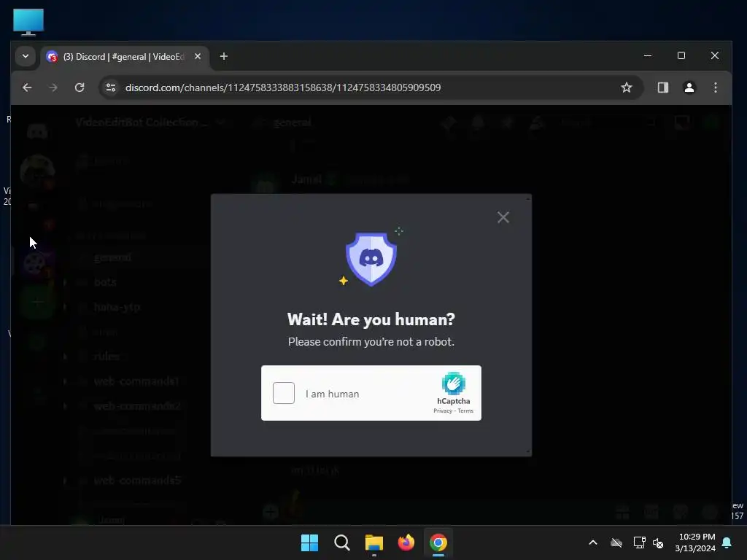This screenshot has width=747, height=560.
Task: Open the tab search dropdown arrow
Action: point(26,56)
